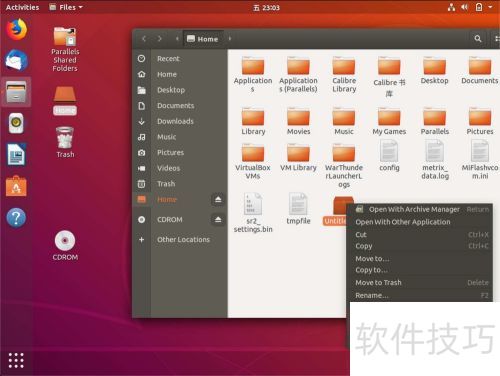Screen dimensions: 500x376
Task: Select the Untitled archive file
Action: 336,211
